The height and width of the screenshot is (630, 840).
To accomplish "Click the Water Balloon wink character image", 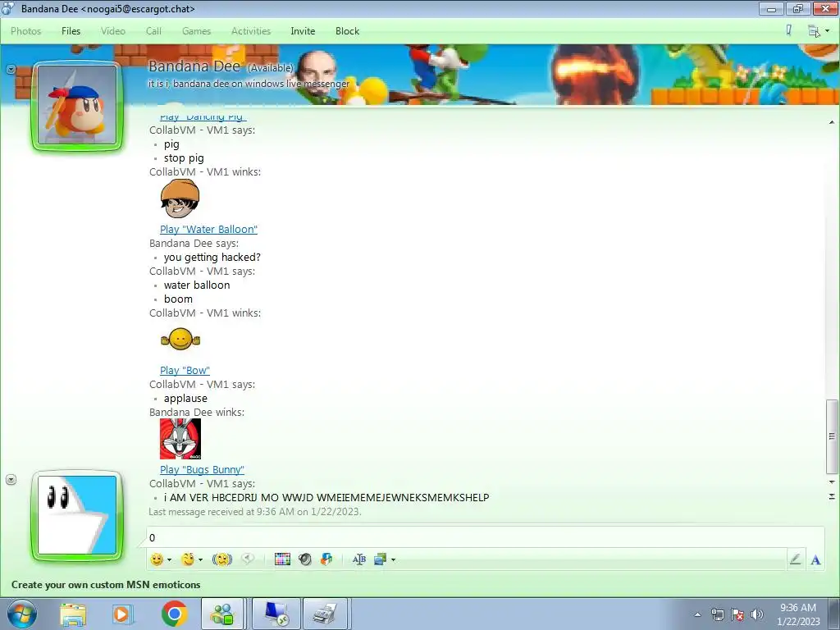I will 180,199.
